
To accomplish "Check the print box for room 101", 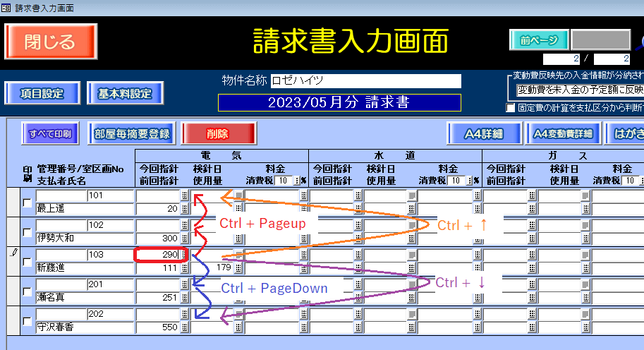I will pos(28,203).
